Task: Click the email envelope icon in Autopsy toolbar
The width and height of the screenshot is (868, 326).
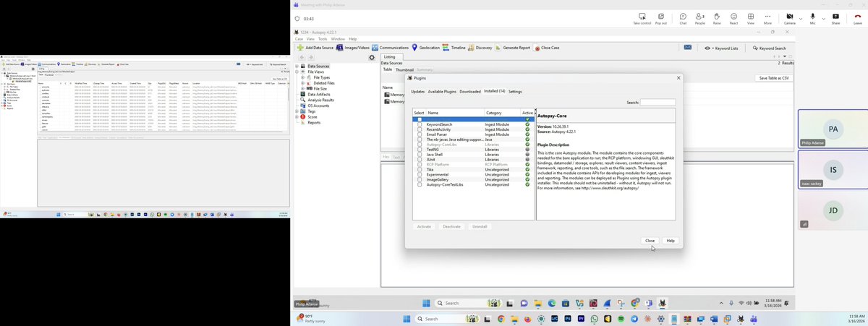Action: pyautogui.click(x=688, y=48)
